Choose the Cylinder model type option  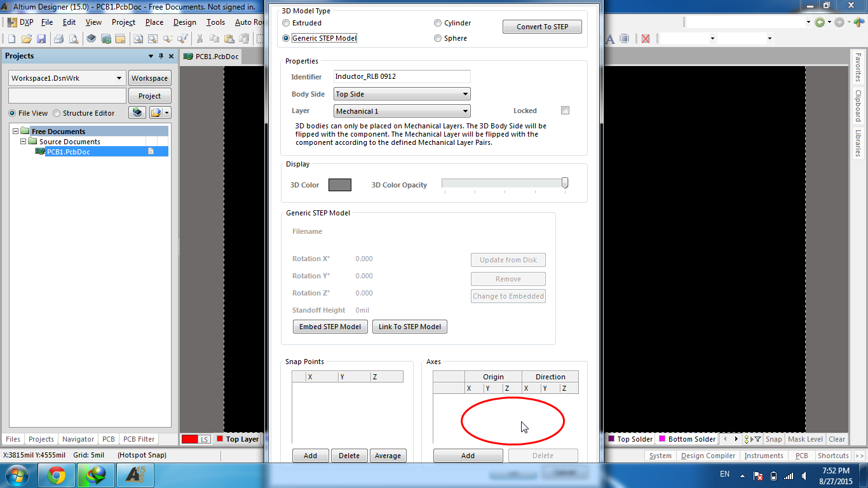[438, 23]
